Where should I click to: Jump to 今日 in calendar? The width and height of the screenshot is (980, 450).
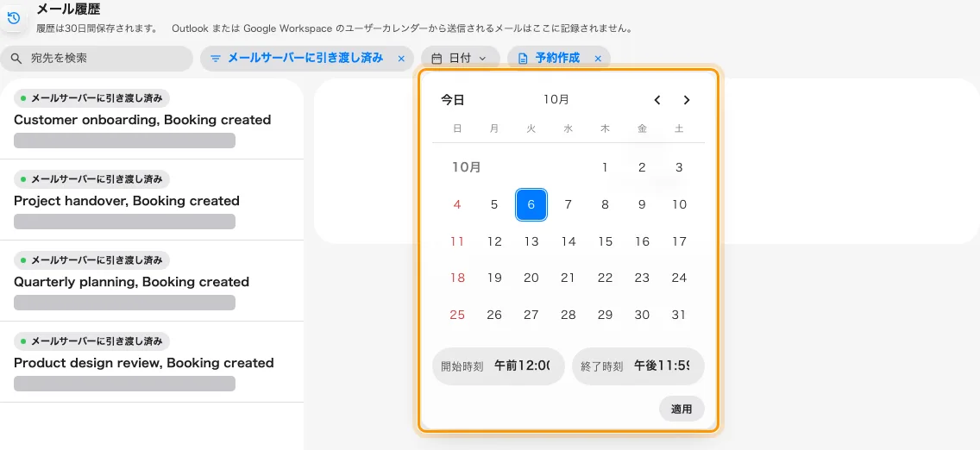453,99
